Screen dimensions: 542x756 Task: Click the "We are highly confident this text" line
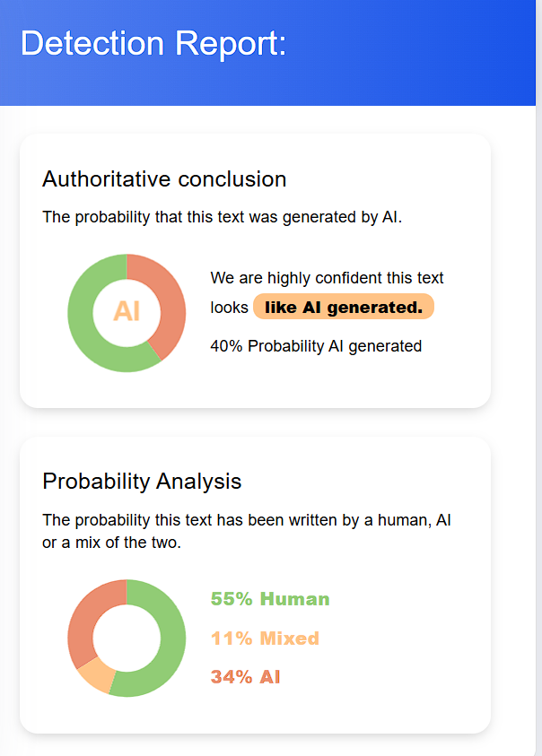(x=327, y=278)
